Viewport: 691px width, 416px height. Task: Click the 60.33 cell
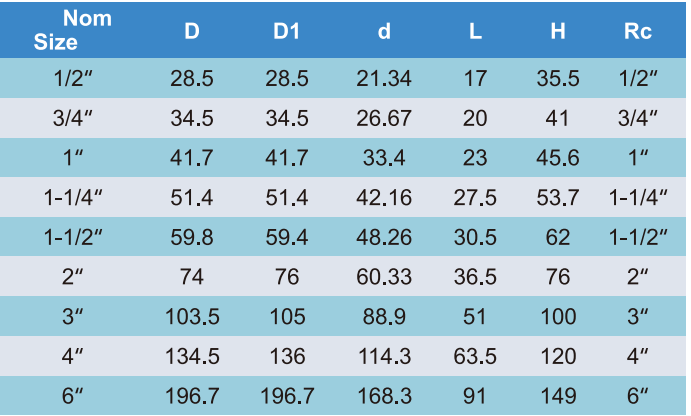tap(384, 277)
